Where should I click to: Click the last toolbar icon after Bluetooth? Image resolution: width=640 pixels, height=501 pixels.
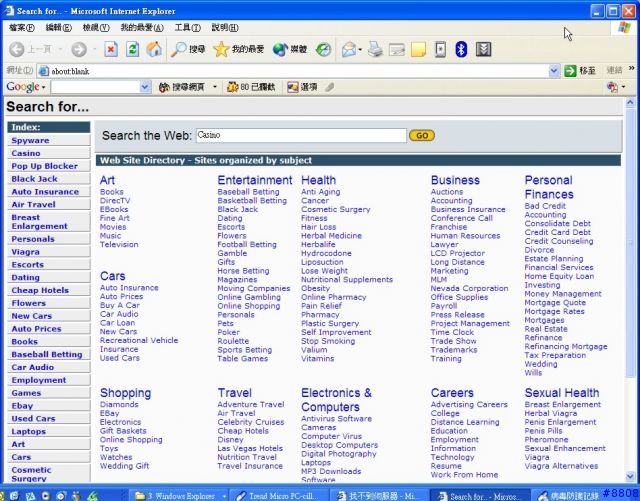(483, 49)
